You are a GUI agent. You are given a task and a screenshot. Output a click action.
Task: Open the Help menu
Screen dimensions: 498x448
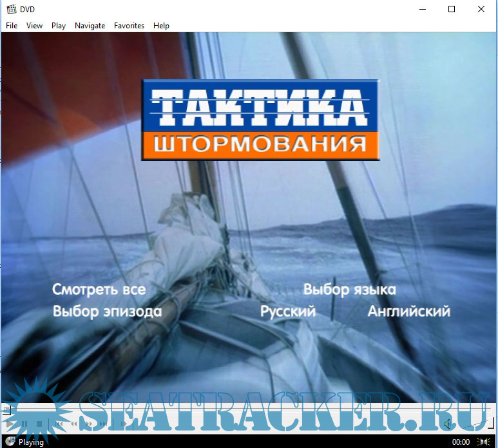161,26
